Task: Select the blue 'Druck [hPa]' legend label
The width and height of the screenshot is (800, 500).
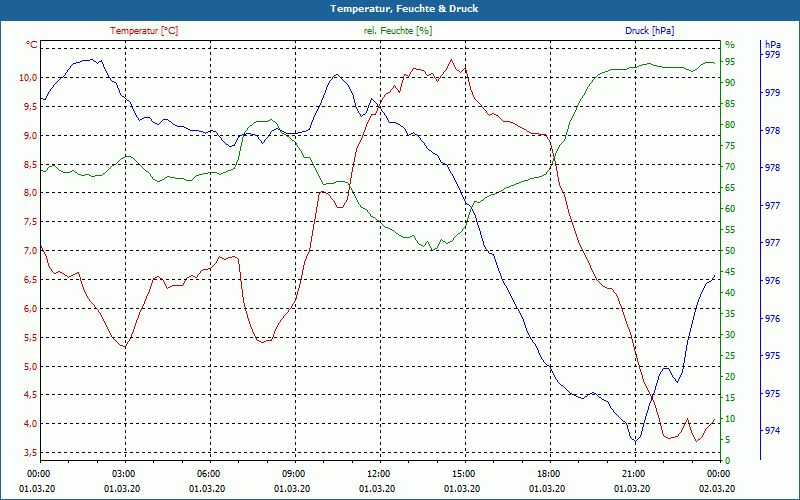Action: (649, 31)
